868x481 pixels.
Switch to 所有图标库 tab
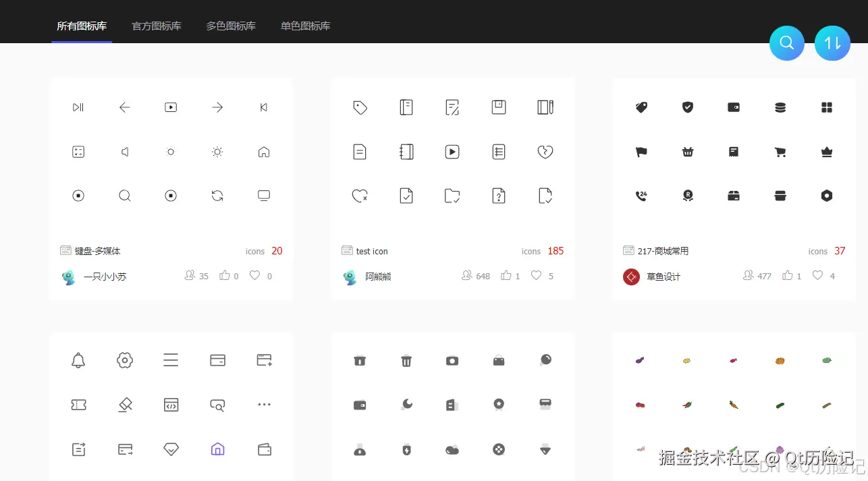[82, 26]
